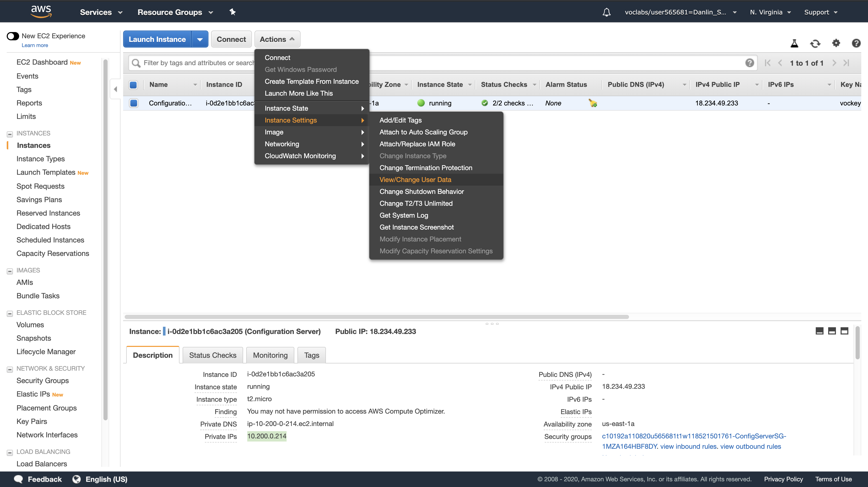Toggle the New EC2 Experience switch
The height and width of the screenshot is (487, 868).
13,36
